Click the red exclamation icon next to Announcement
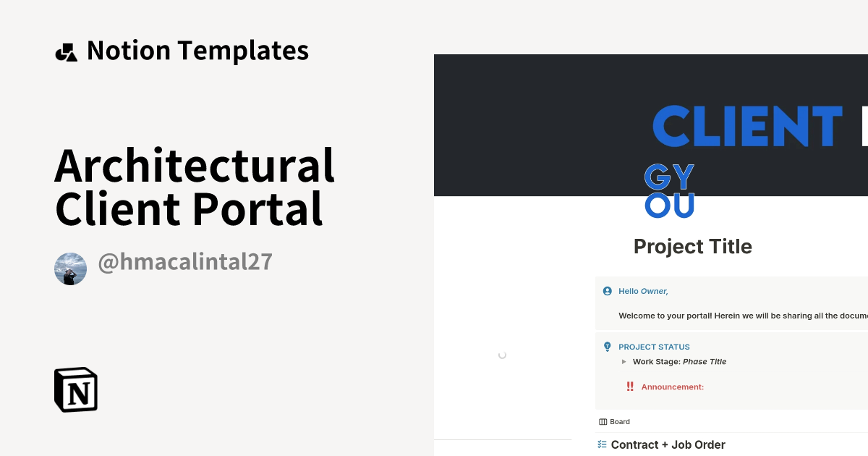The height and width of the screenshot is (456, 868). [629, 386]
